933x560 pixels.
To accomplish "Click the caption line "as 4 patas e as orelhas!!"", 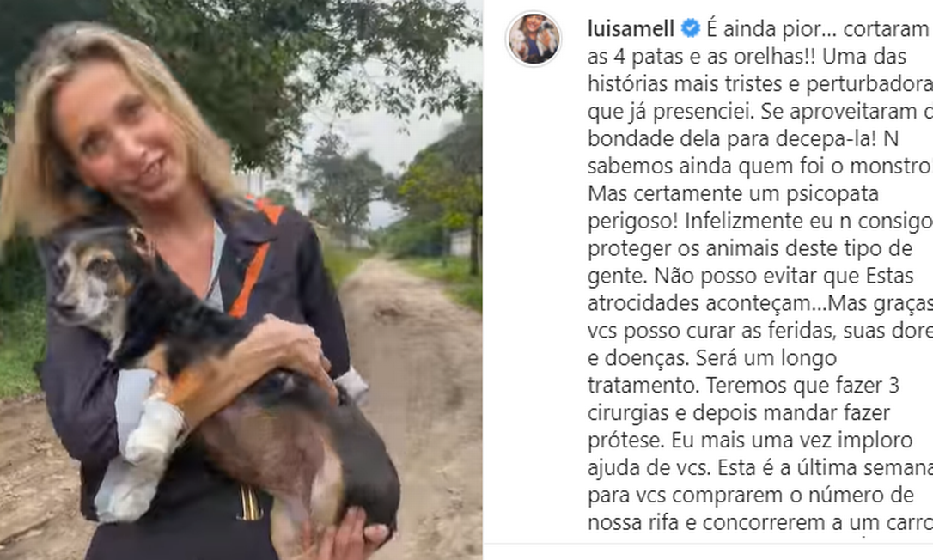I will [697, 57].
